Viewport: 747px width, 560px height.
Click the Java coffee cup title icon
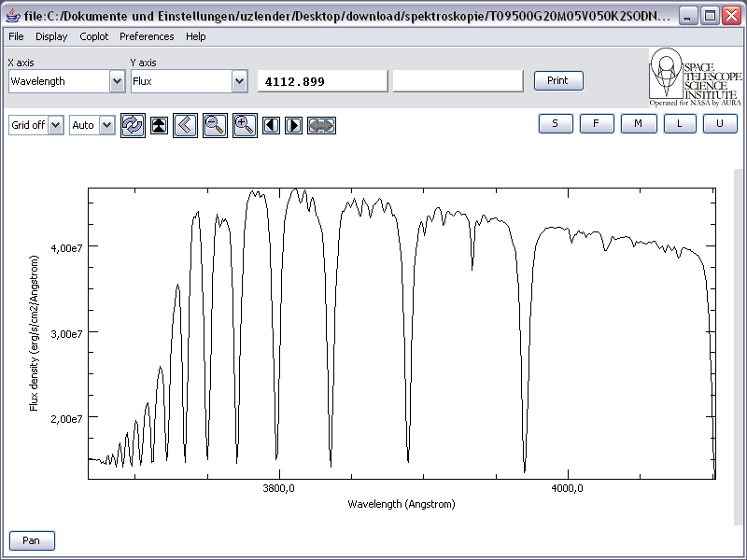[13, 16]
